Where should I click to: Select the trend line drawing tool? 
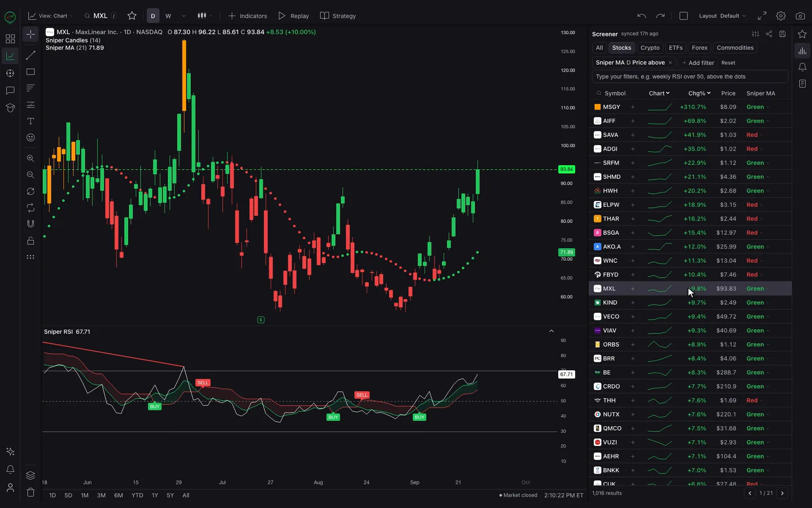(30, 55)
